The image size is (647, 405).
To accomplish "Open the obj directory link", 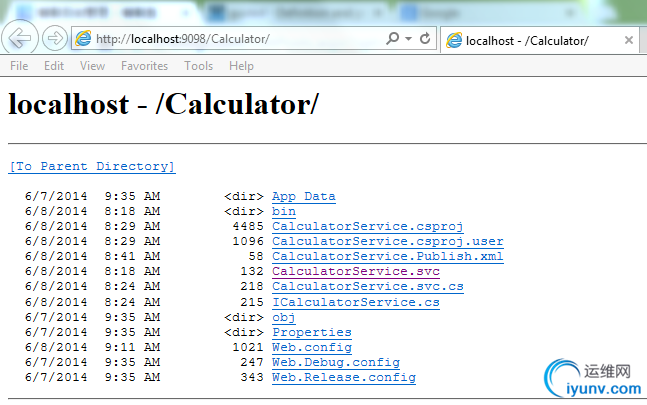I will (x=284, y=318).
